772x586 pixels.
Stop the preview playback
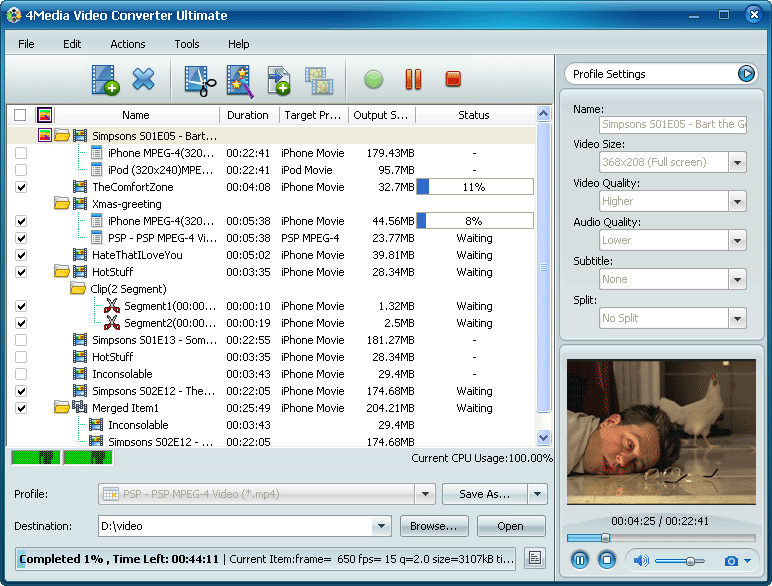pyautogui.click(x=607, y=560)
